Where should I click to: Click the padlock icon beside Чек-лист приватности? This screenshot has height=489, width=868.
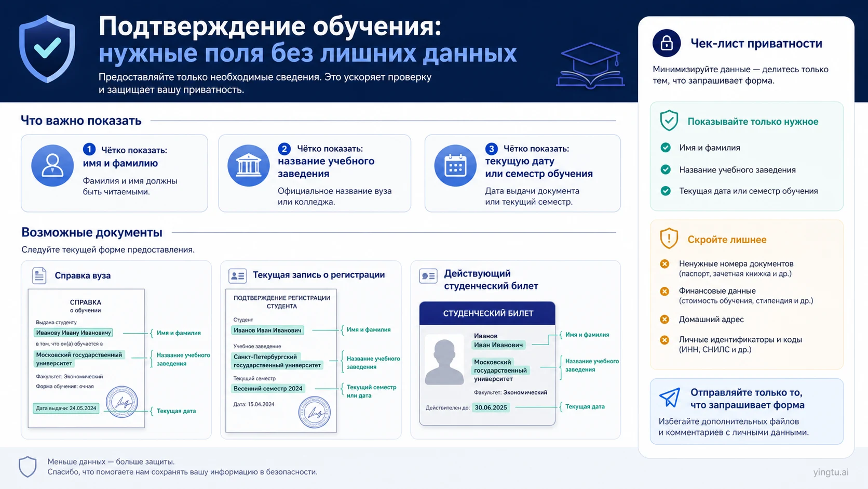(x=667, y=43)
